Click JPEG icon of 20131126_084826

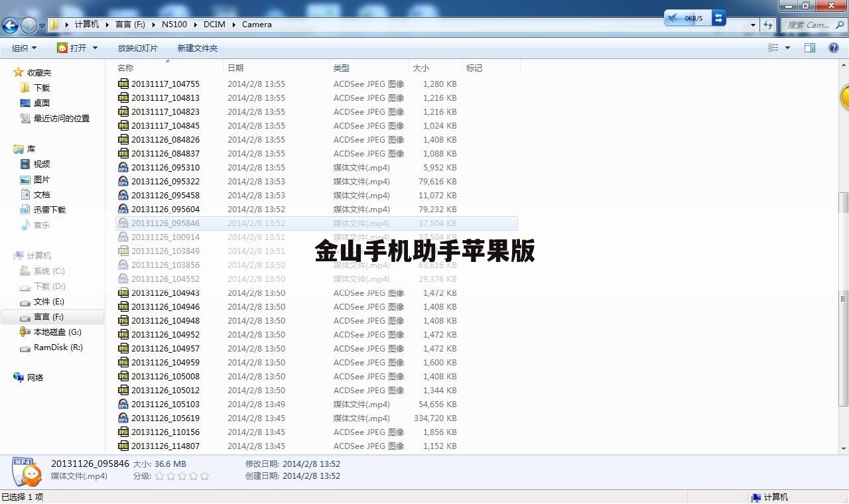click(123, 139)
